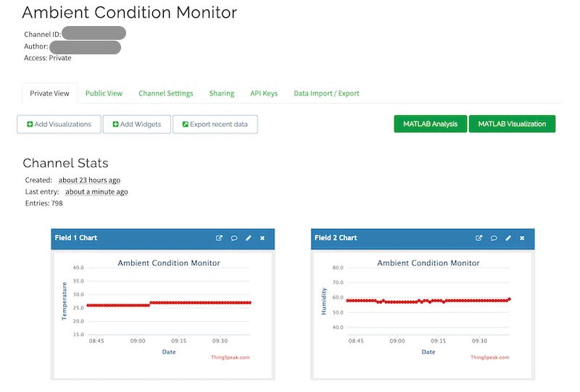The width and height of the screenshot is (580, 392).
Task: Close the Field 1 Chart widget
Action: tap(262, 238)
